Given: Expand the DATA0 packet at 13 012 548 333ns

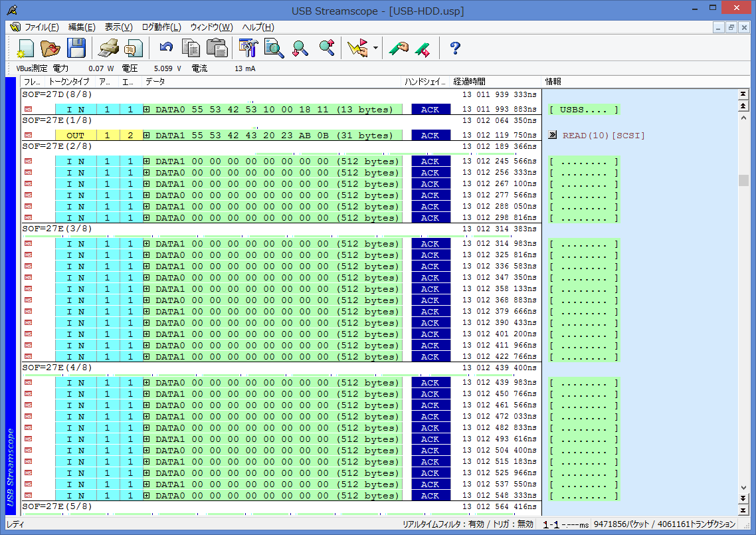Looking at the screenshot, I should coord(147,495).
